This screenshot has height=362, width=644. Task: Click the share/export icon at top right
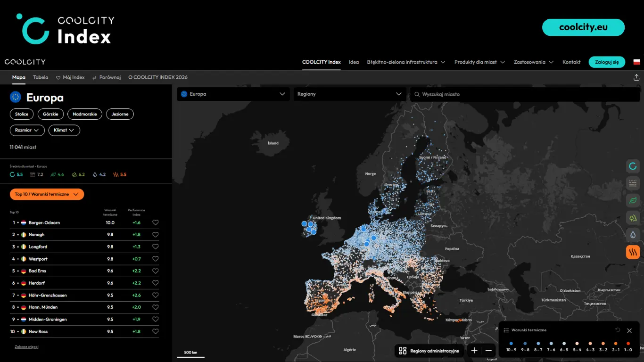coord(636,77)
